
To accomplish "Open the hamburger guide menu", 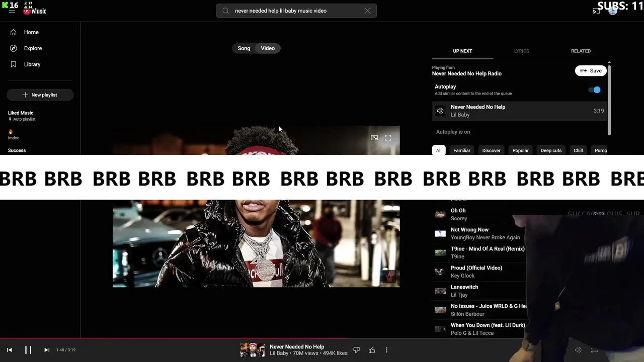I will tap(12, 11).
